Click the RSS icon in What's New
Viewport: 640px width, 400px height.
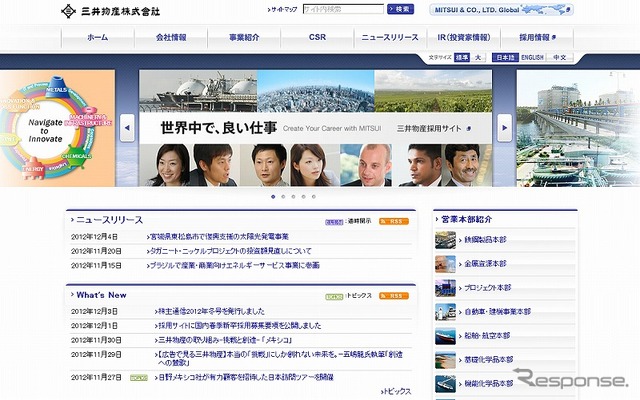(393, 296)
